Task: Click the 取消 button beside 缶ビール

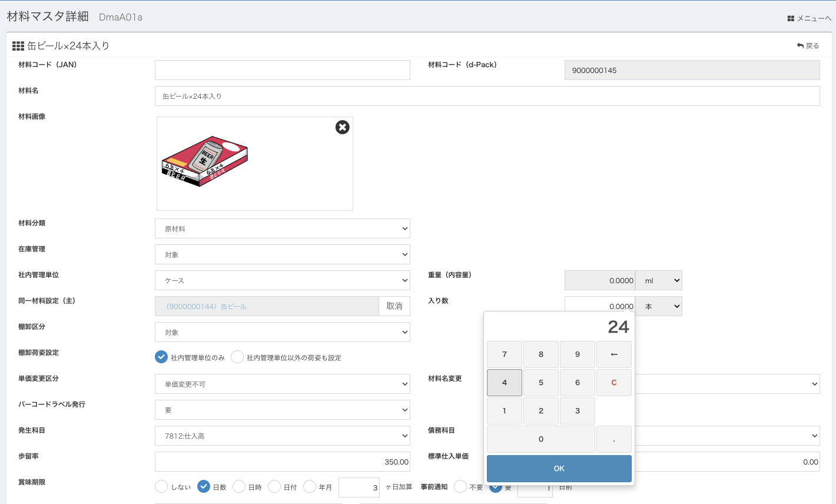Action: pos(394,306)
